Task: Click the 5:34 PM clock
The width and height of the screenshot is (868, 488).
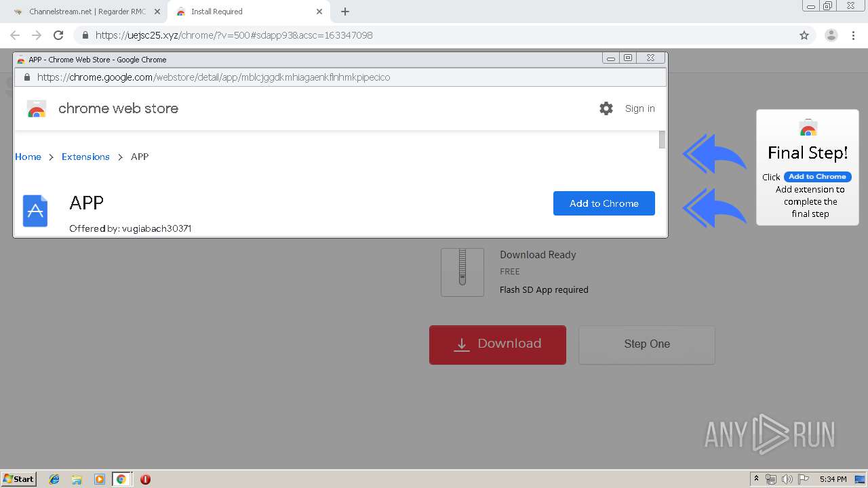Action: click(833, 479)
